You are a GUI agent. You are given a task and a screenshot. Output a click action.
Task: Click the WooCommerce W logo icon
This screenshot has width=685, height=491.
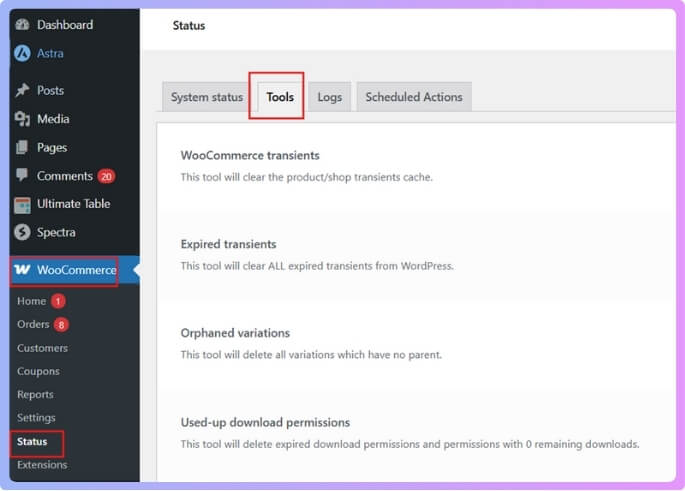22,270
